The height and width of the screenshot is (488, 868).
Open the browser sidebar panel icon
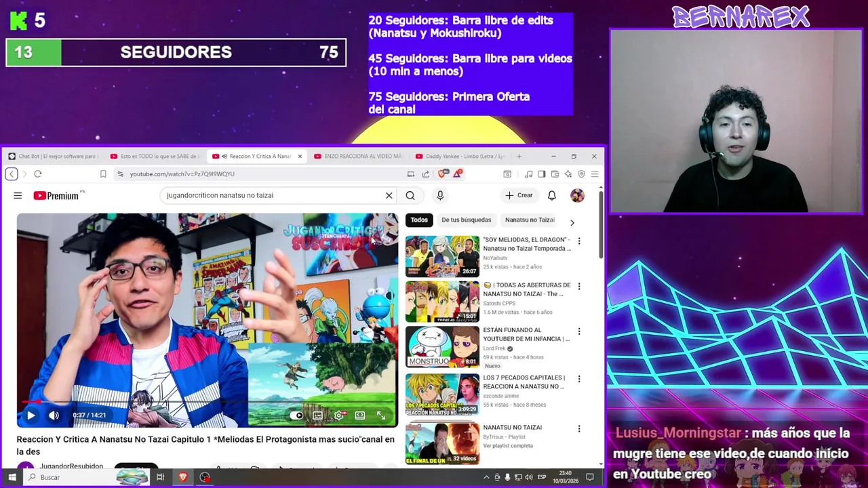point(541,174)
